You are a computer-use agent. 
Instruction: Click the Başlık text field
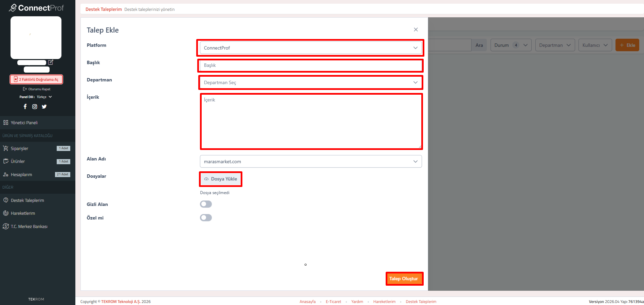(310, 65)
